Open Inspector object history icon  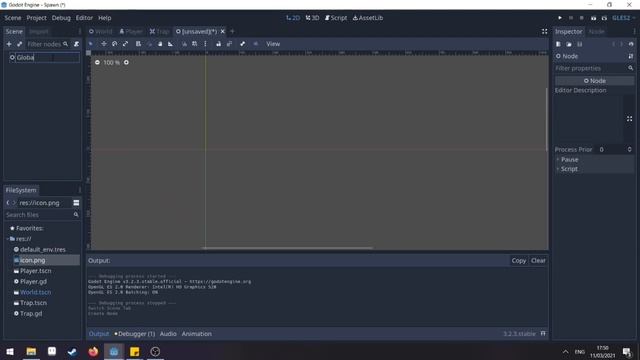[x=631, y=44]
